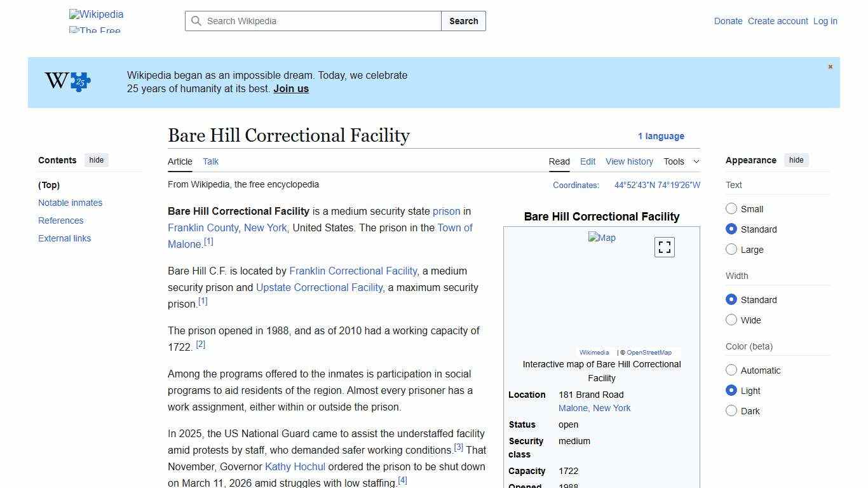Dismiss the anniversary banner
Screen dimensions: 868x488
pyautogui.click(x=830, y=66)
